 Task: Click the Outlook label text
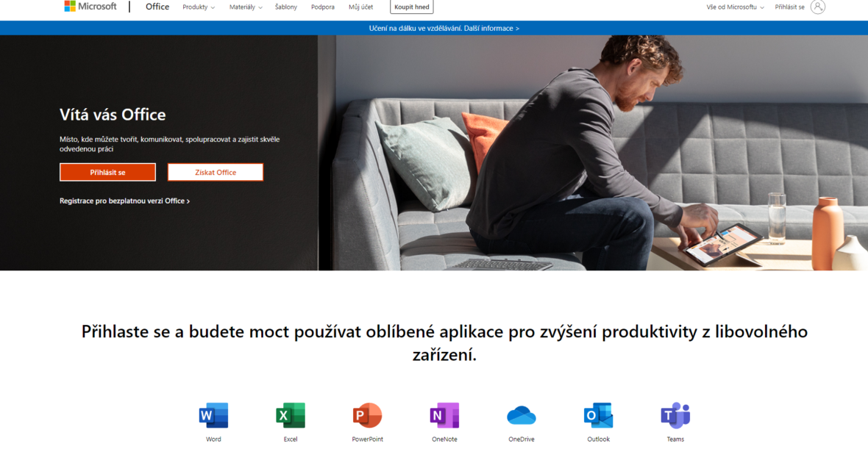tap(599, 439)
